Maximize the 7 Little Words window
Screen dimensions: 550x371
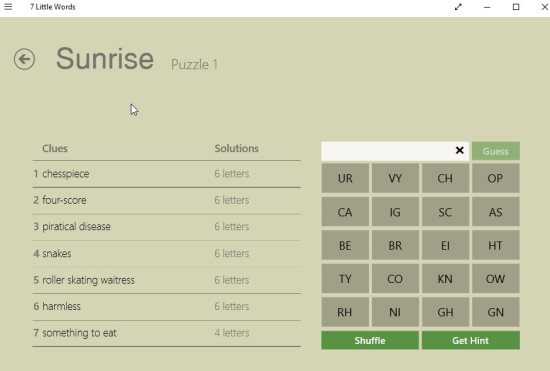[x=516, y=7]
